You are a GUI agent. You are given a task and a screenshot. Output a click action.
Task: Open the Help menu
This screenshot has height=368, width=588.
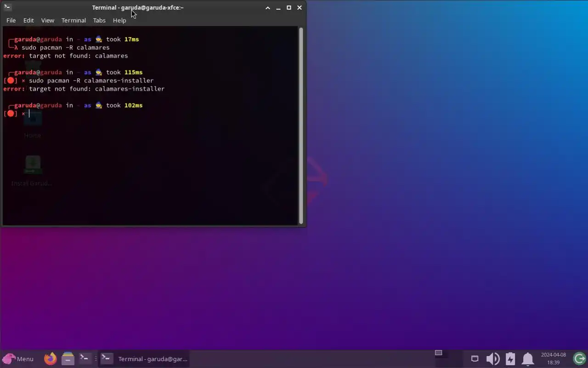(x=119, y=20)
